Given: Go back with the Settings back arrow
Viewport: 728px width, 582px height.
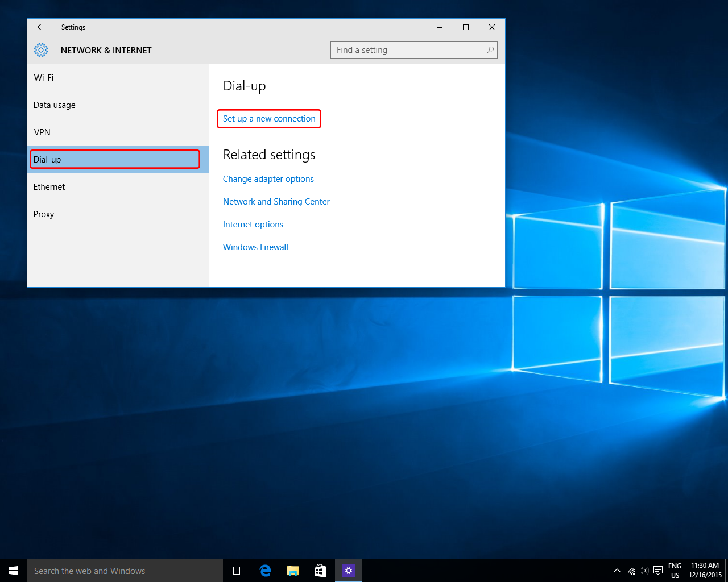Looking at the screenshot, I should [41, 27].
